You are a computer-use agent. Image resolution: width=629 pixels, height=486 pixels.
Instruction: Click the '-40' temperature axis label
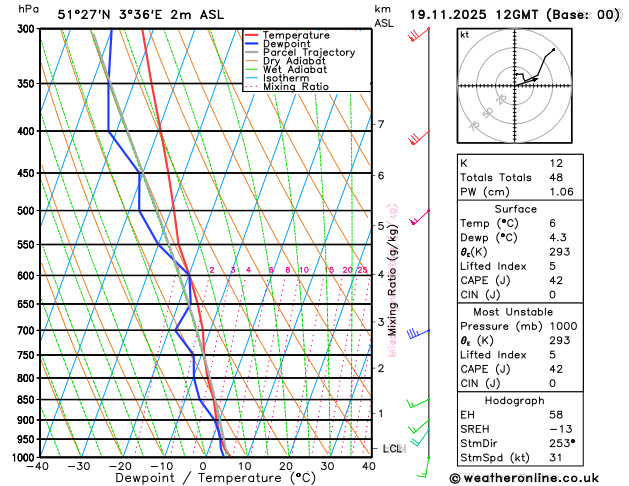click(x=37, y=466)
